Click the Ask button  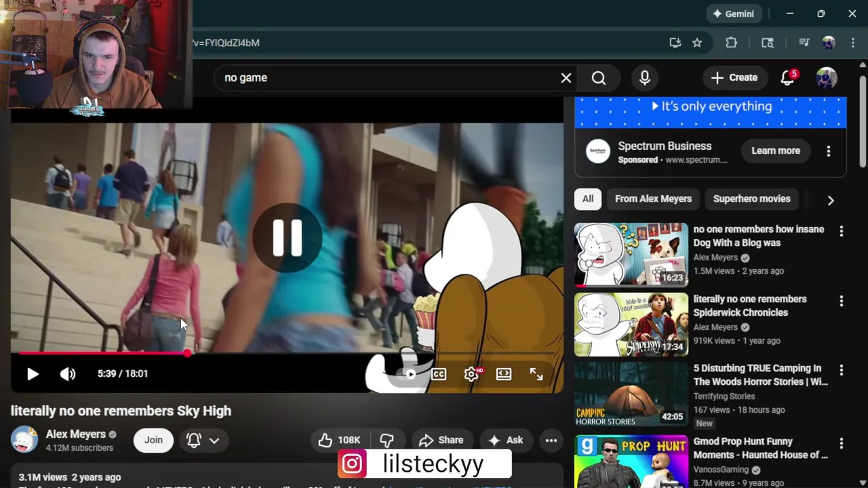506,440
